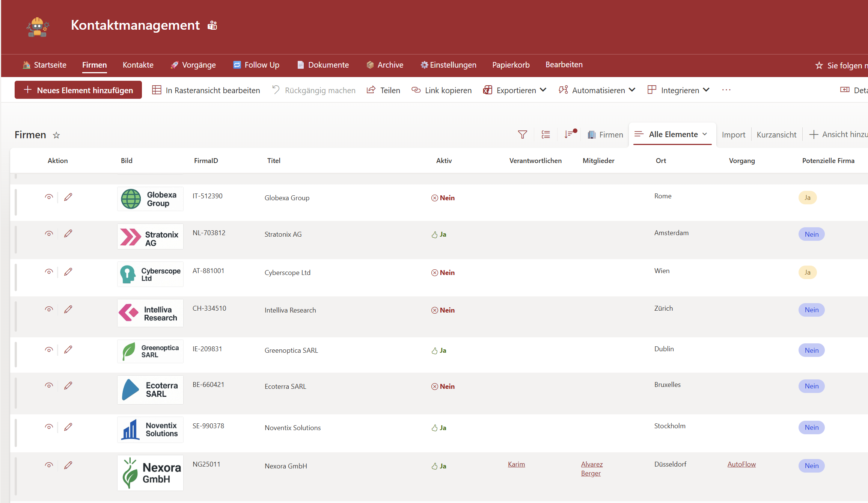Favorite the Firmen list star icon
The image size is (868, 503).
tap(56, 135)
